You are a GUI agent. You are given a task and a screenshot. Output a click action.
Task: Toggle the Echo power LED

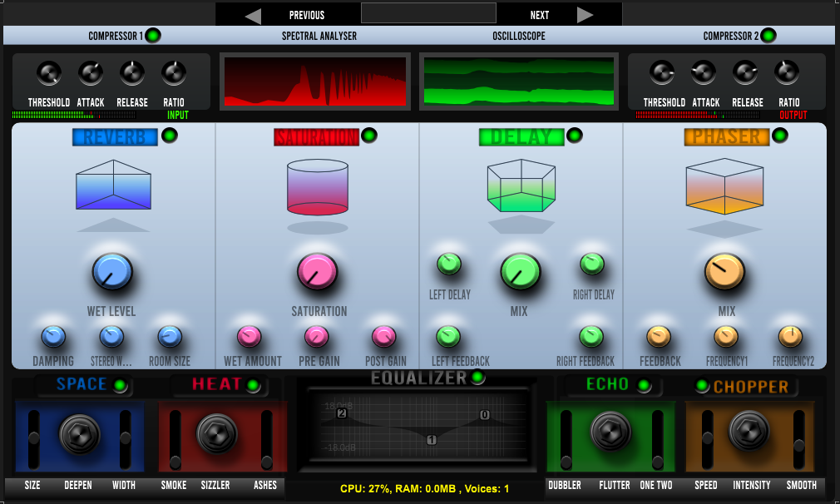[x=644, y=385]
